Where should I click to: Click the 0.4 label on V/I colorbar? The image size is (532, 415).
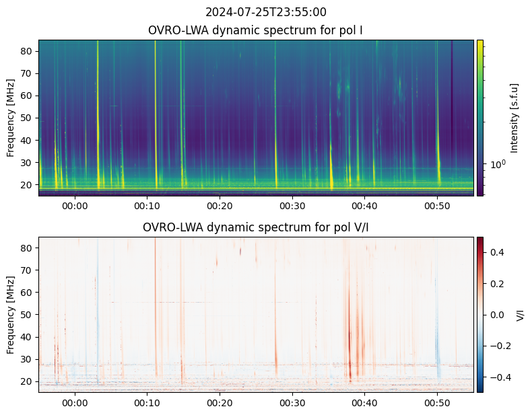coord(496,252)
